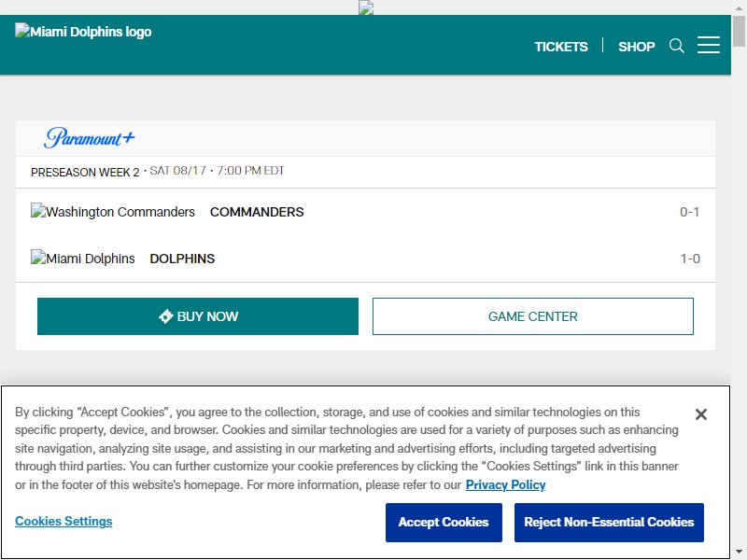Open the Miami Dolphins logo home link
The image size is (747, 560).
point(83,32)
